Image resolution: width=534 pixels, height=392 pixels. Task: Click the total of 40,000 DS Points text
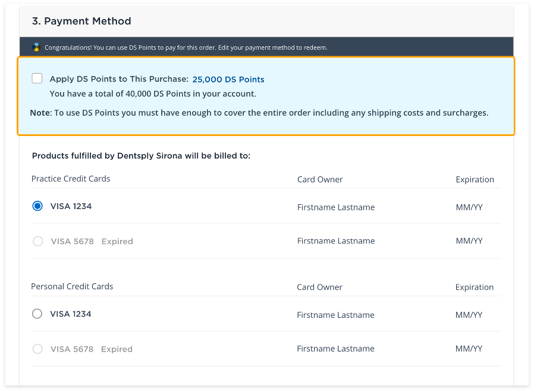(153, 94)
